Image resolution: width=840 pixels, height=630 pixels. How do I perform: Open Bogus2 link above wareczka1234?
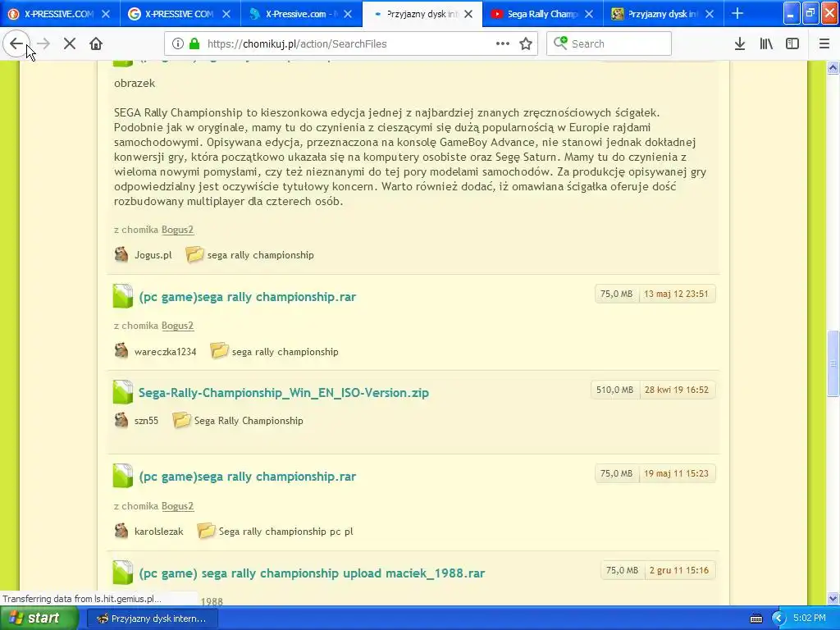pos(177,326)
